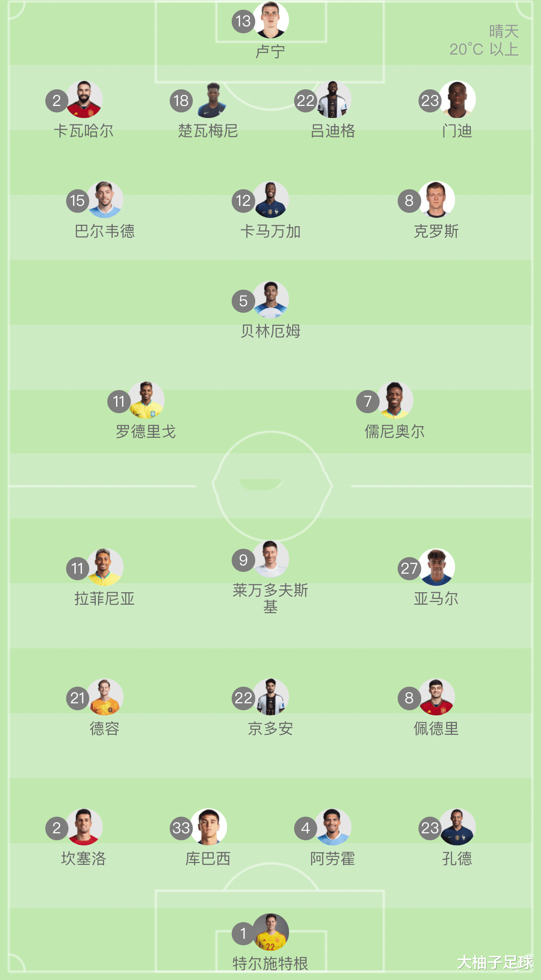Open 克罗斯's player avatar

point(436,199)
